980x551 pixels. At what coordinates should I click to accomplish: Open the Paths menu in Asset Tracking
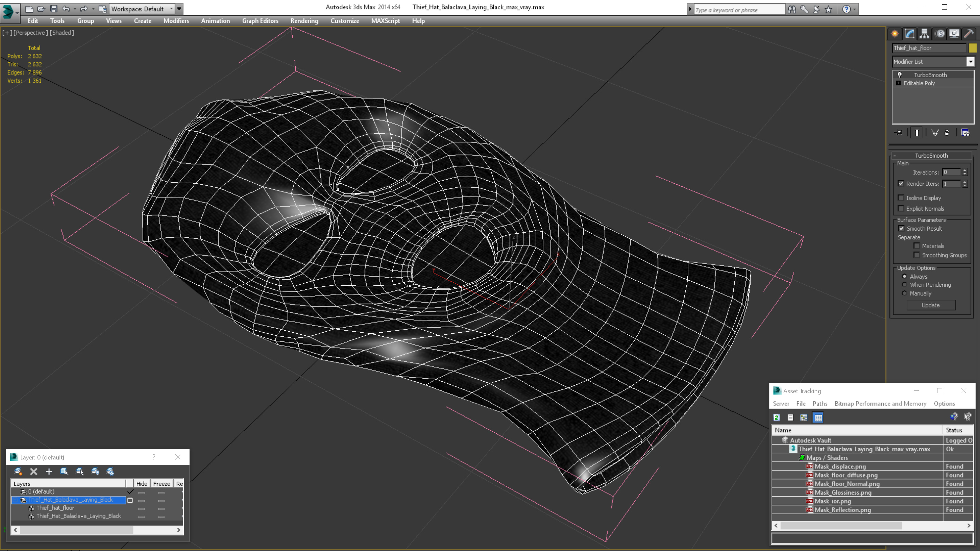point(820,403)
